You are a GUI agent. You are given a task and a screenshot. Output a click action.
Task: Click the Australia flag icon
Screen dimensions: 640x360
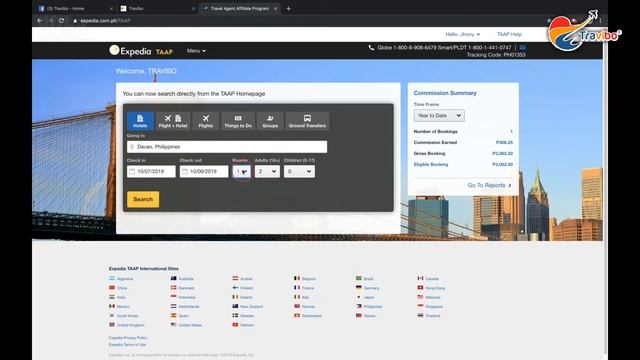pyautogui.click(x=173, y=278)
